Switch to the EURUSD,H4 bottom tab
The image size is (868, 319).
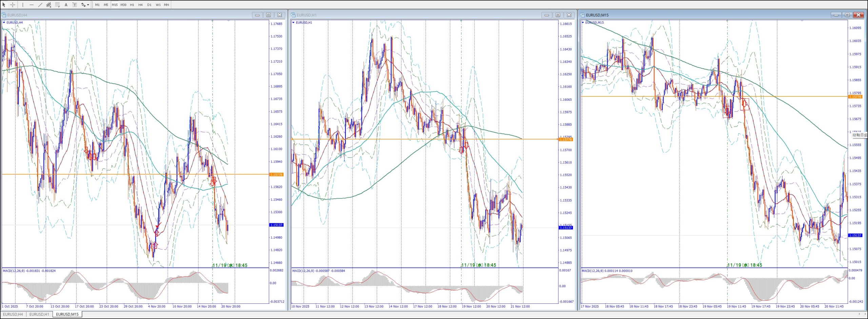[13, 314]
